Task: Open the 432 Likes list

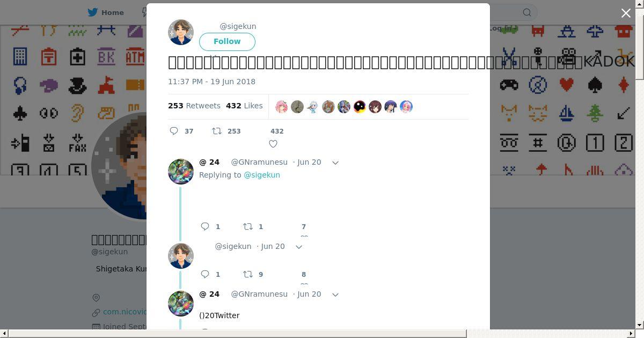Action: (x=244, y=106)
